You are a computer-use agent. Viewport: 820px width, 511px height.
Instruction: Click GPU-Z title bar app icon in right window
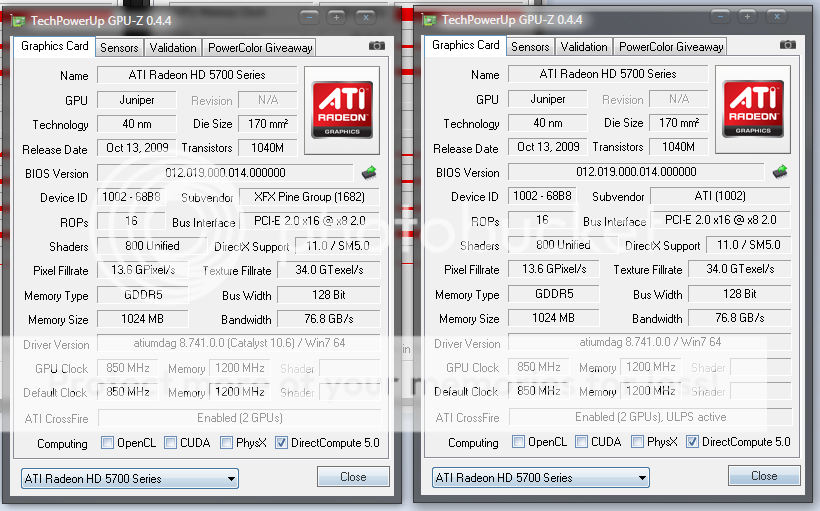(x=429, y=20)
